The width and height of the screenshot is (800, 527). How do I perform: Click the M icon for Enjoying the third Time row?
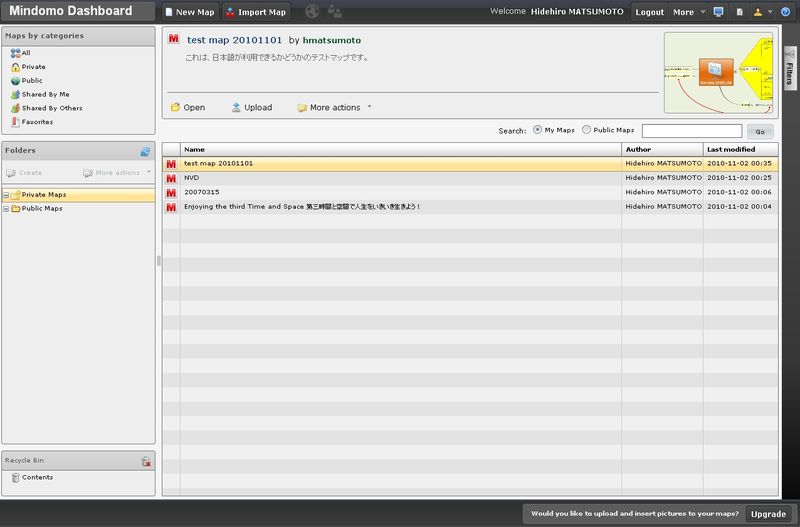coord(171,207)
